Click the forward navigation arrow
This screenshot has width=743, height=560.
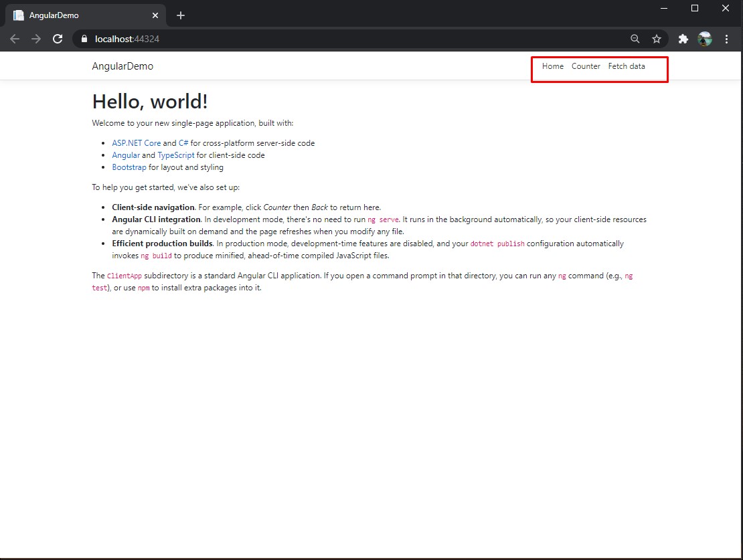(x=36, y=39)
